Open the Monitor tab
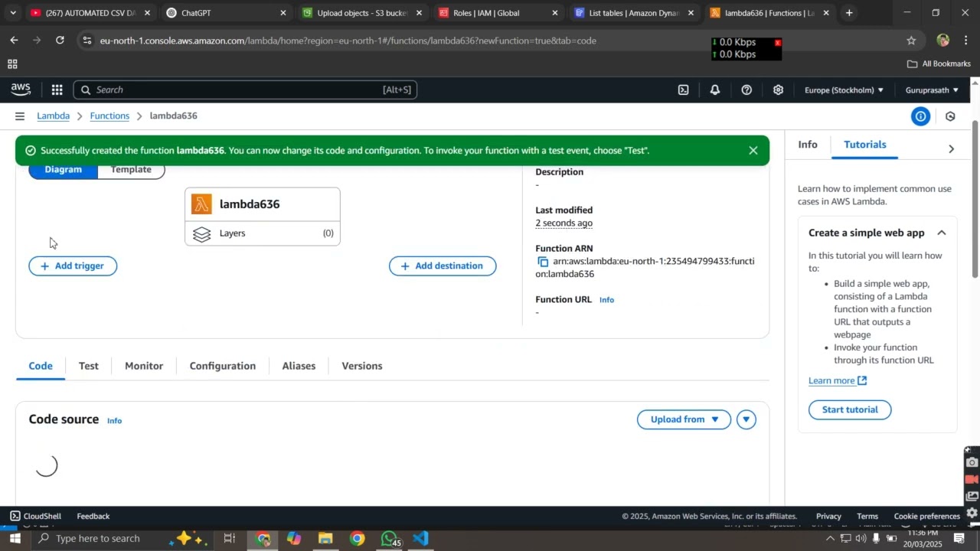980x551 pixels. click(x=144, y=366)
